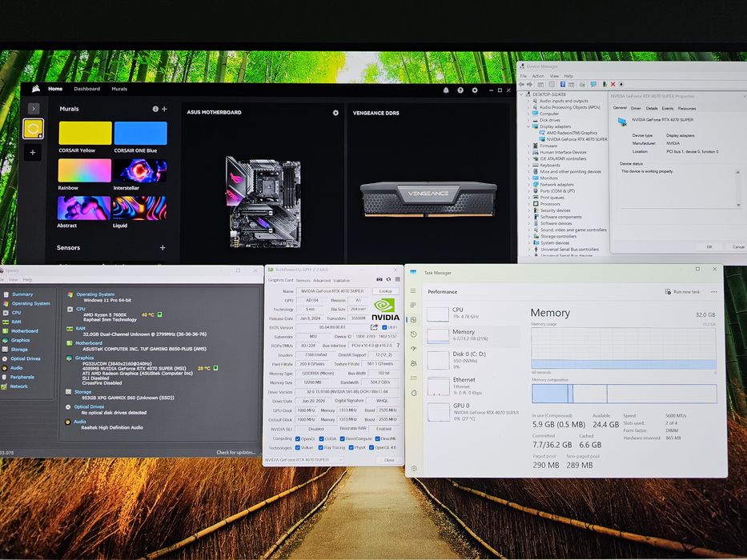This screenshot has width=747, height=560.
Task: Toggle DirectML checkbox in GPU-Z
Action: pyautogui.click(x=377, y=439)
